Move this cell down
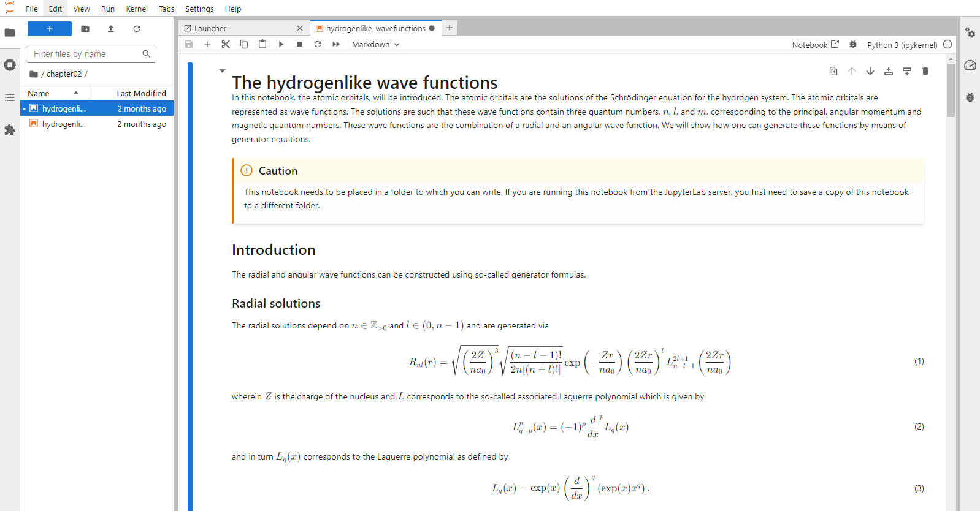The image size is (980, 511). pyautogui.click(x=870, y=71)
